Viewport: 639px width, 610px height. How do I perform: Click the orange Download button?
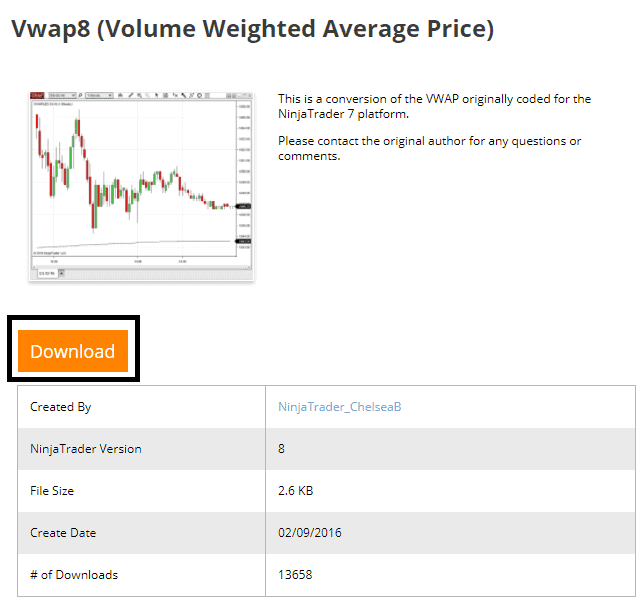coord(73,351)
